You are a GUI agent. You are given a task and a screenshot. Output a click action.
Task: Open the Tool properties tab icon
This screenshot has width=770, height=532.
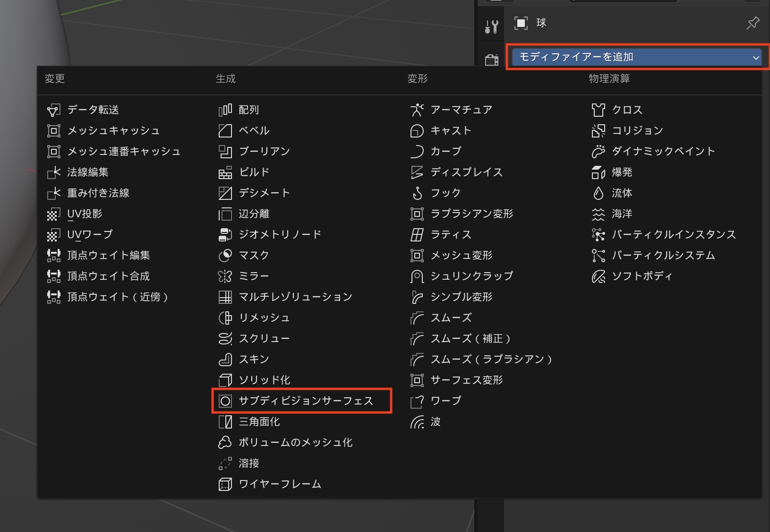click(x=491, y=26)
